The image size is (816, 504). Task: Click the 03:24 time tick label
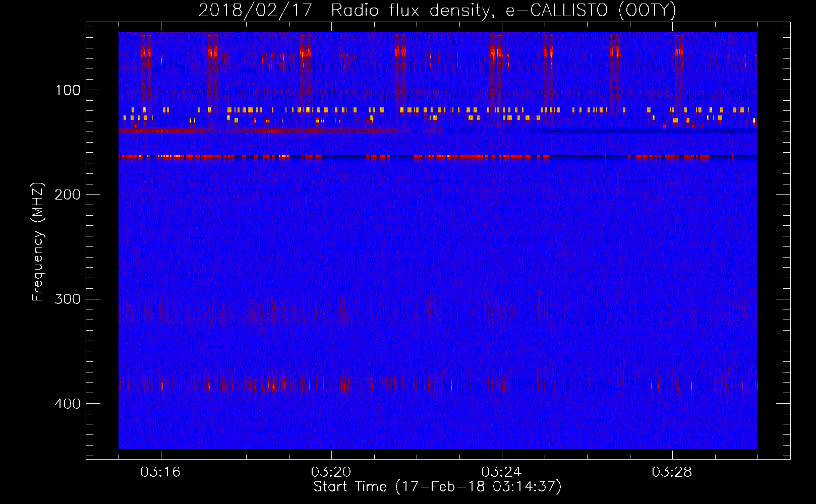[501, 472]
